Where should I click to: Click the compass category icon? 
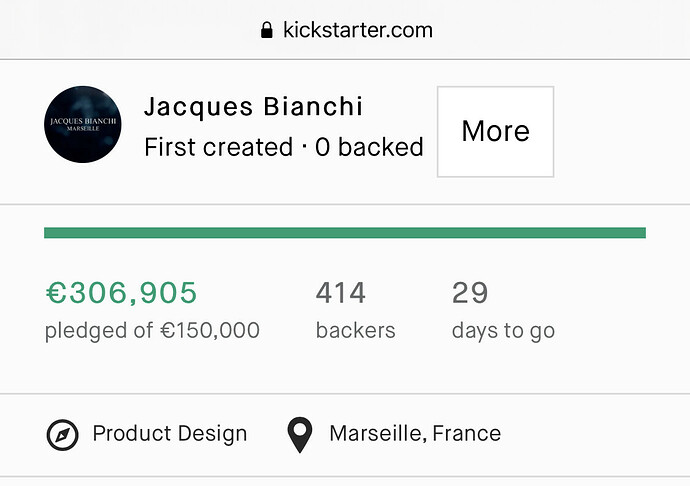[62, 435]
